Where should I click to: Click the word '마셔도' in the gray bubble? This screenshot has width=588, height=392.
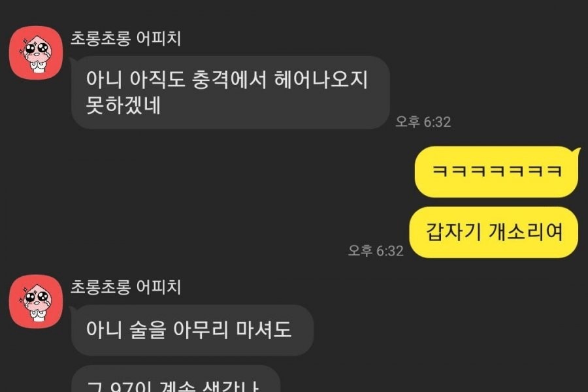point(264,330)
